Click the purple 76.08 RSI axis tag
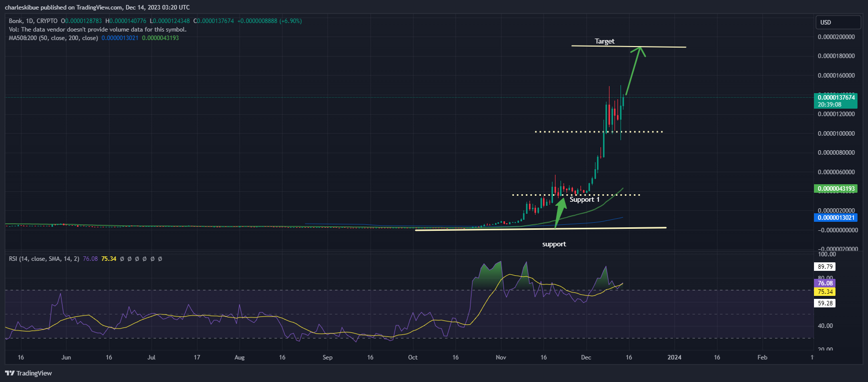Viewport: 868px width, 382px height. [825, 283]
